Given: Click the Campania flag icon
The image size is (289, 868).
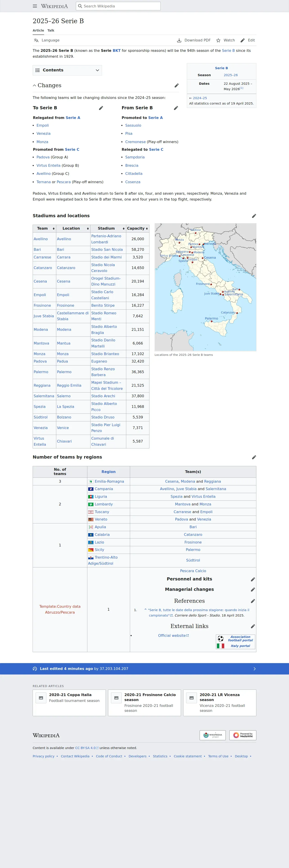Looking at the screenshot, I should coord(91,489).
